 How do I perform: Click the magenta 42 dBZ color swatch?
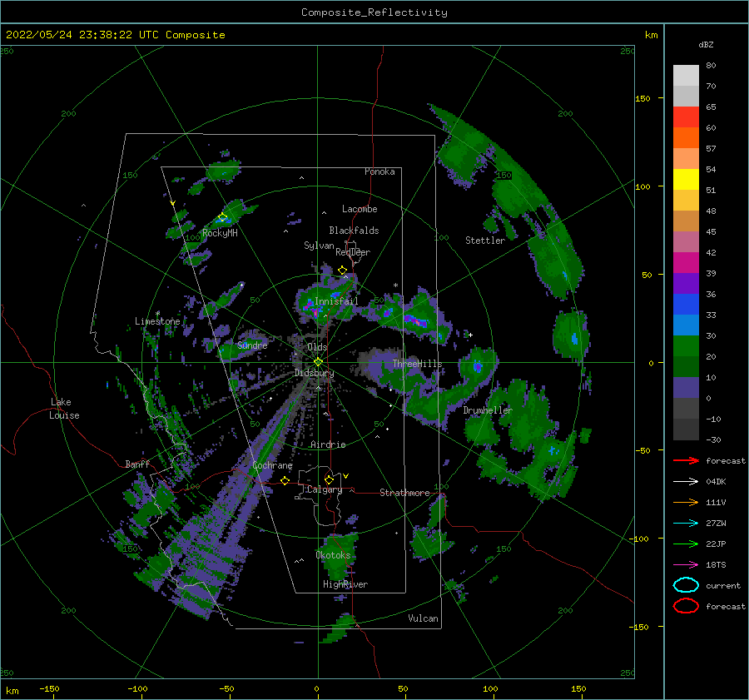(686, 263)
